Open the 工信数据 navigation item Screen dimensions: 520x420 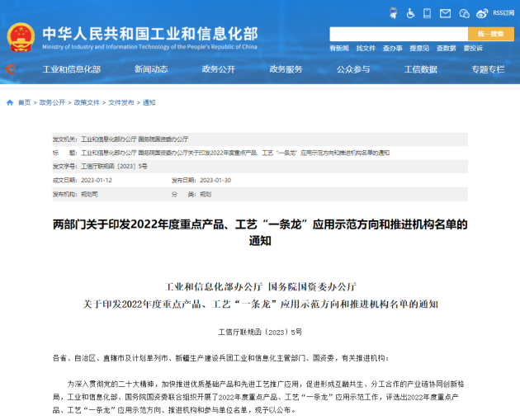tap(420, 69)
